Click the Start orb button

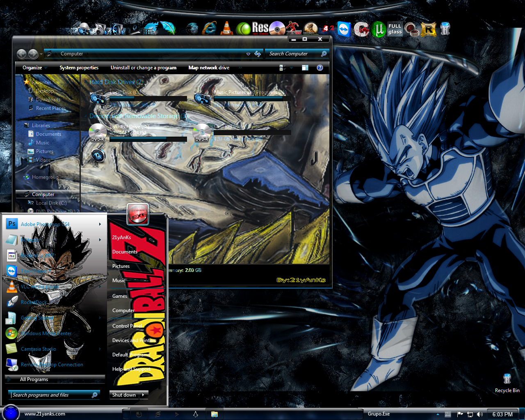coord(11,413)
